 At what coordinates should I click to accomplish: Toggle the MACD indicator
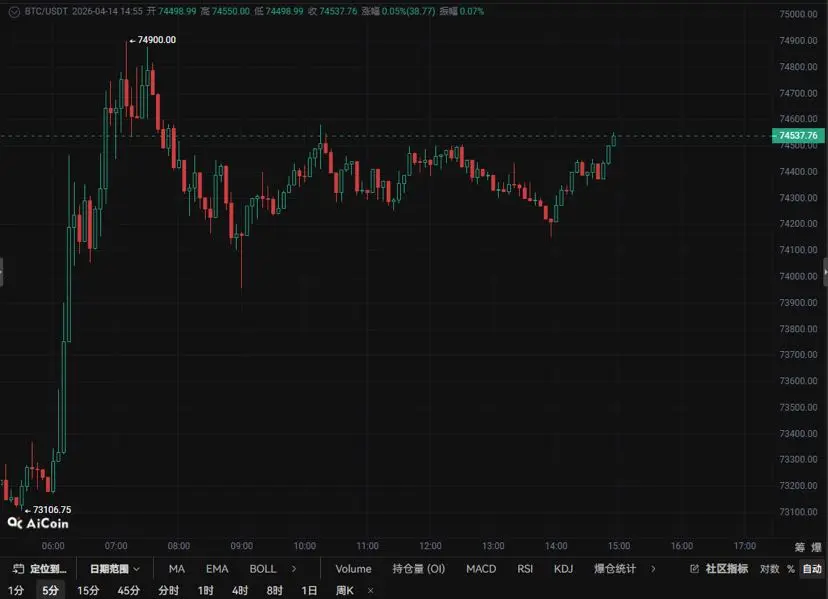coord(481,569)
